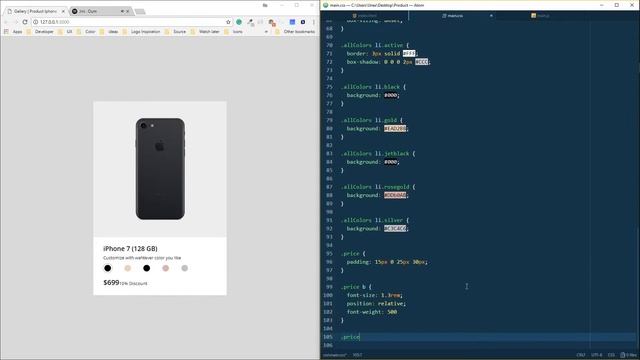Click cursor position 105:7 in status bar
This screenshot has height=360, width=640.
(357, 355)
